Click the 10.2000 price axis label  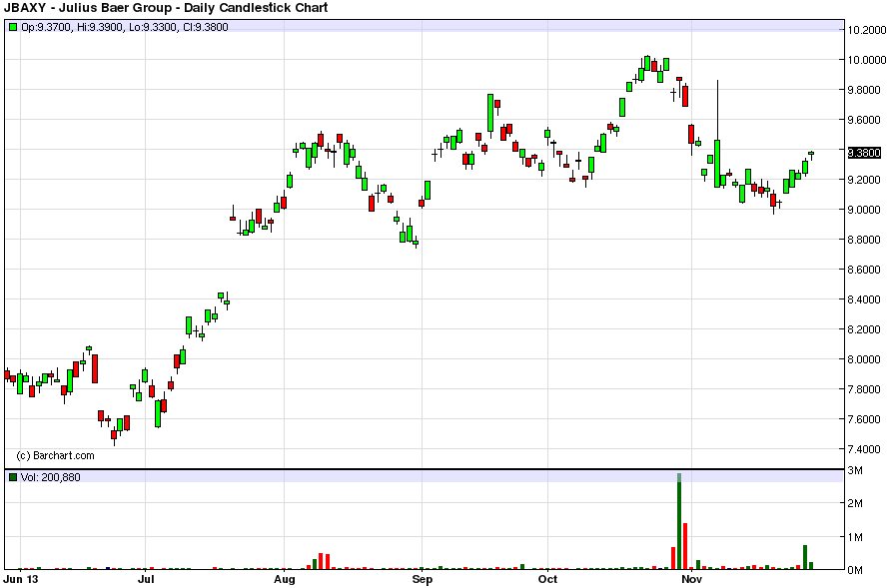coord(867,30)
